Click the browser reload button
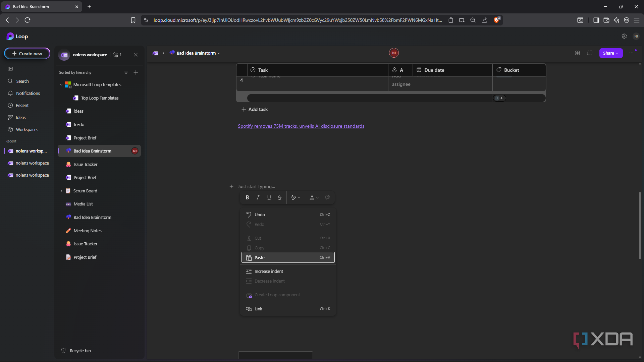This screenshot has height=362, width=644. pyautogui.click(x=28, y=20)
